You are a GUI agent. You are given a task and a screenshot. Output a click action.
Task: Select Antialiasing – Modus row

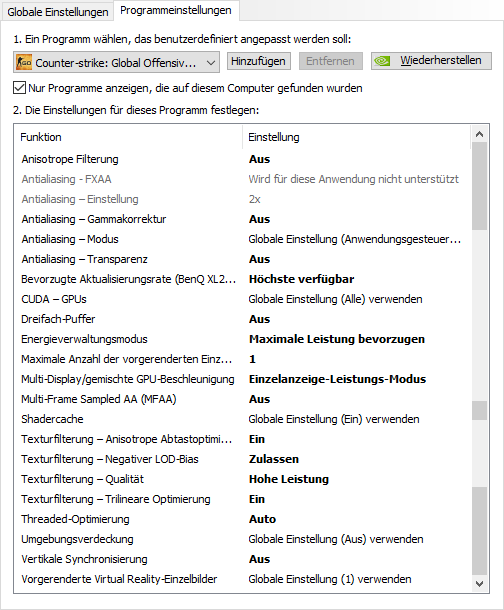click(242, 239)
